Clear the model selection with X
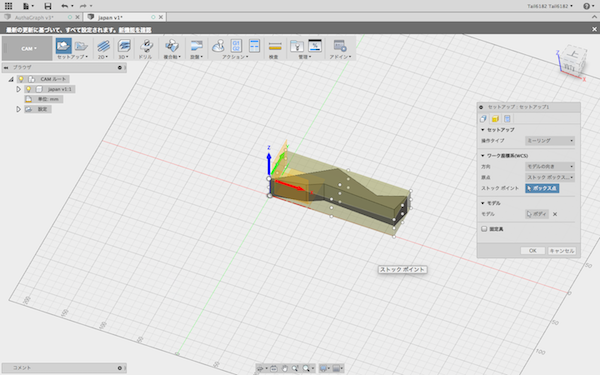 click(555, 214)
